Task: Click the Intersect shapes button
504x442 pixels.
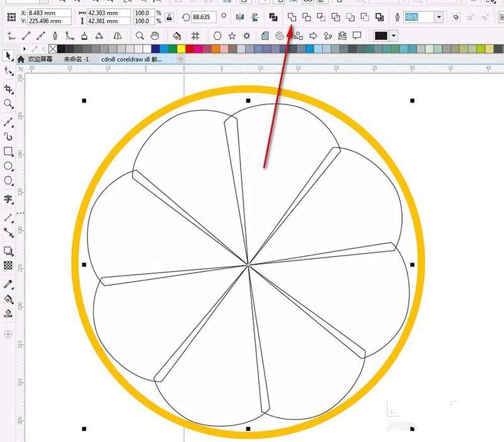Action: coord(321,17)
